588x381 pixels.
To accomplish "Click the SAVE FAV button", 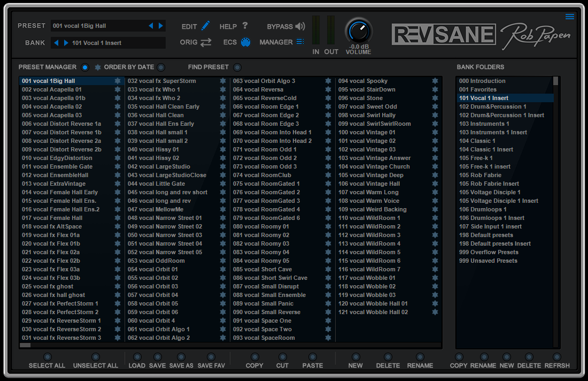I will point(211,357).
